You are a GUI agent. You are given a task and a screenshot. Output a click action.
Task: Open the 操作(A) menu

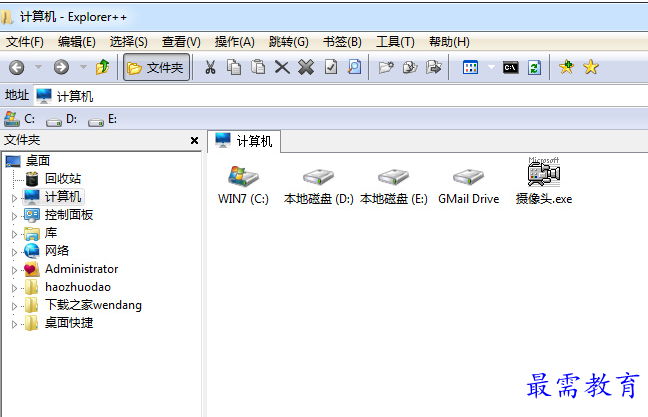click(234, 42)
